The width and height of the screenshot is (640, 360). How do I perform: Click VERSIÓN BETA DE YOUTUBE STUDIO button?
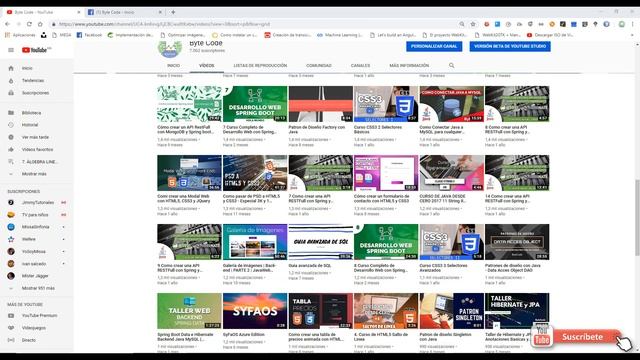(x=510, y=46)
